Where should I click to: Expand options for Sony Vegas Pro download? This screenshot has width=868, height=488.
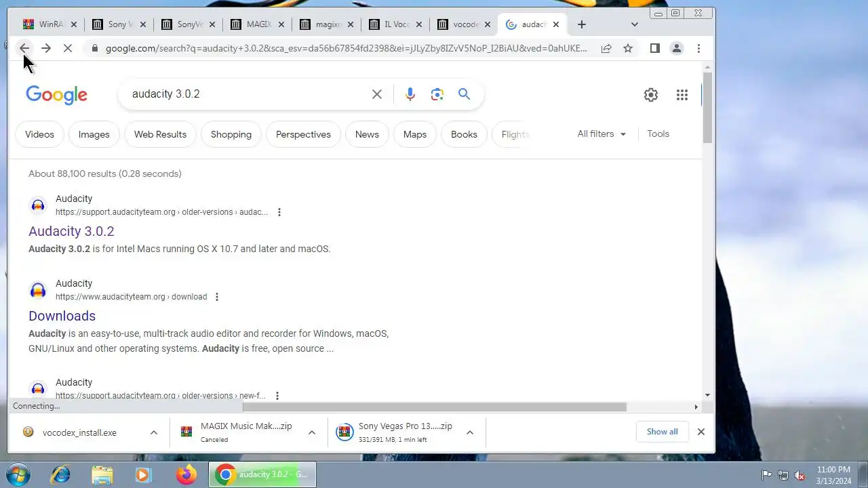470,432
